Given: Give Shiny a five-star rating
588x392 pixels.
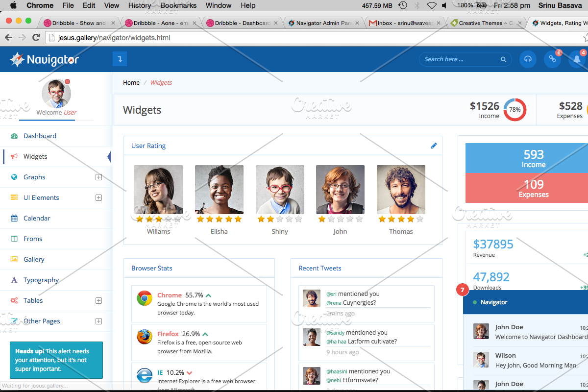Looking at the screenshot, I should pyautogui.click(x=297, y=220).
